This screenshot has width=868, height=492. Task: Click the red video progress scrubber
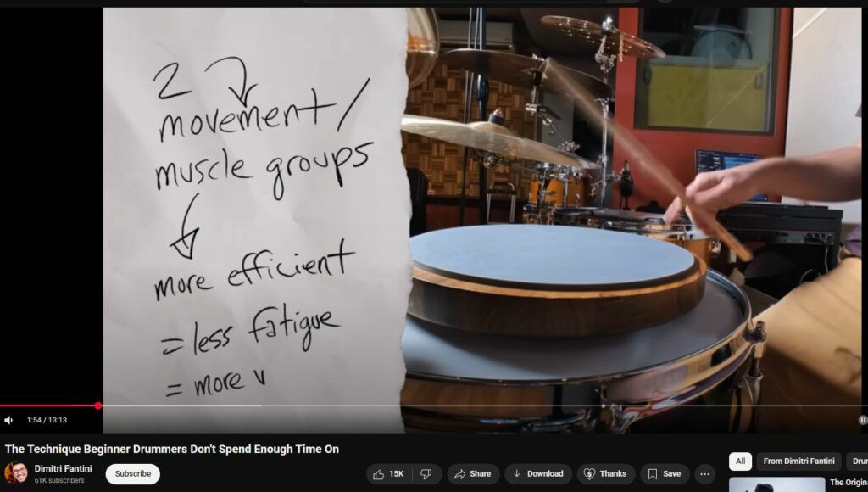point(98,405)
